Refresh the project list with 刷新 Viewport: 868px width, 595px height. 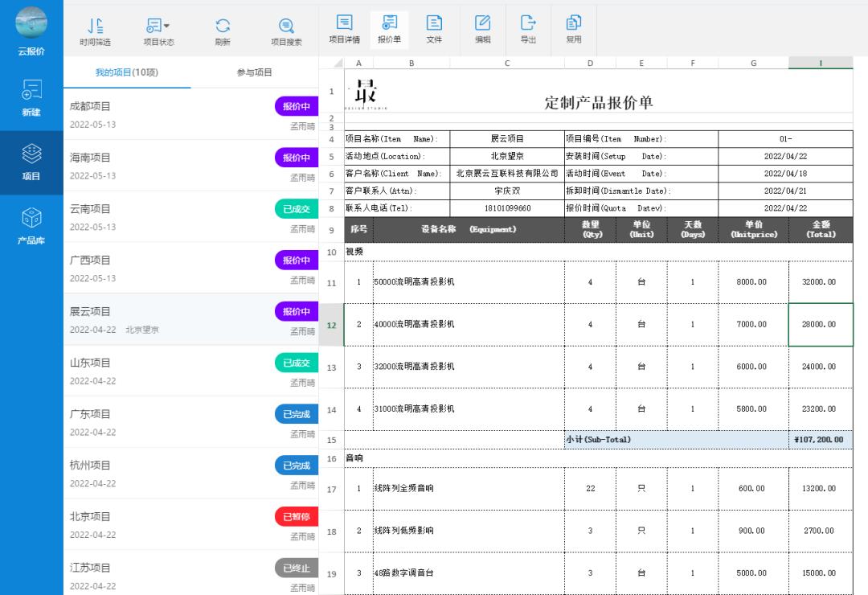pyautogui.click(x=223, y=30)
